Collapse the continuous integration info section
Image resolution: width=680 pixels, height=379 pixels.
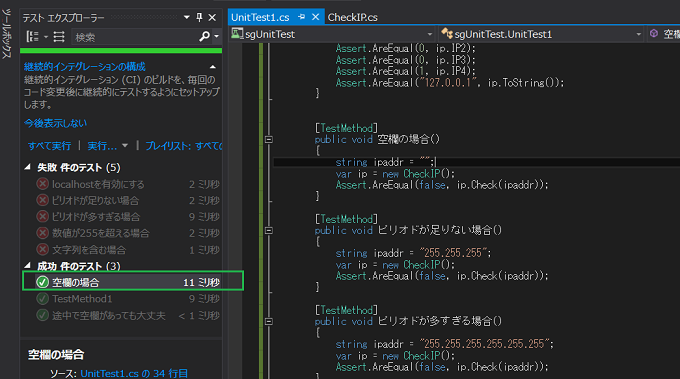point(212,67)
